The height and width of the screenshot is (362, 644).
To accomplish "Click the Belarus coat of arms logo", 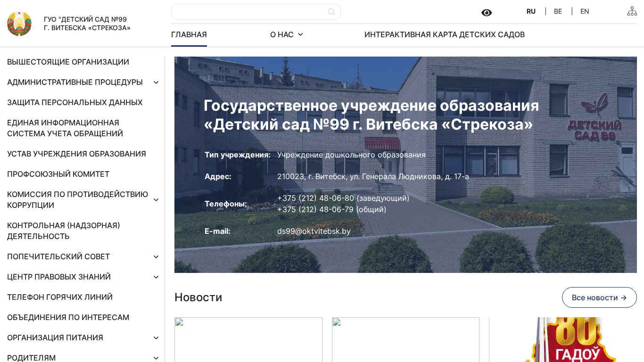I will [x=19, y=24].
